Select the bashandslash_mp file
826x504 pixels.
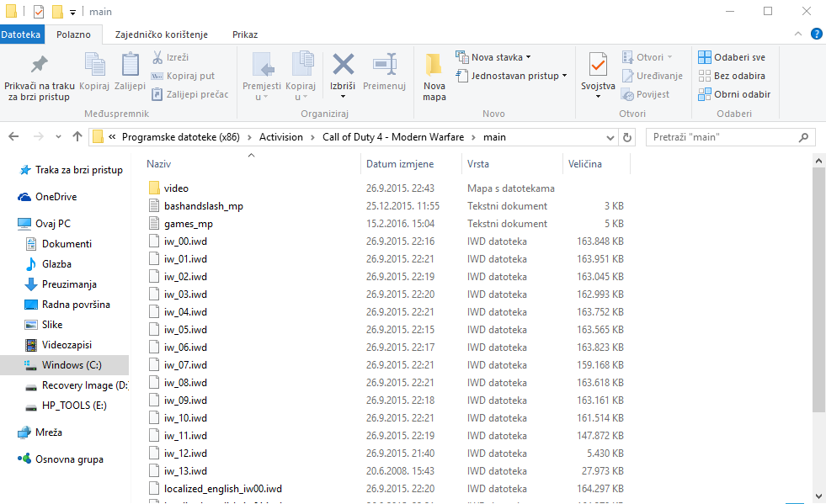196,206
